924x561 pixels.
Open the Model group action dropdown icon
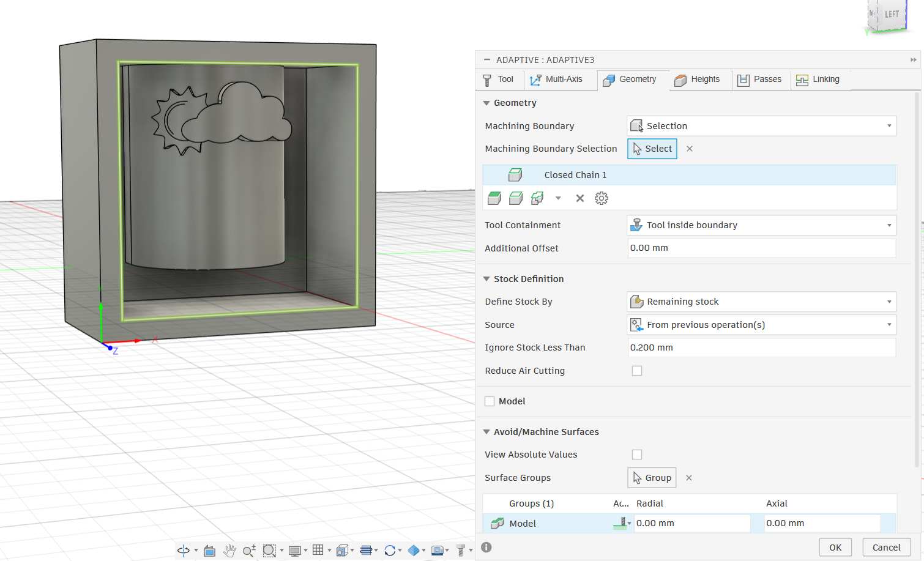pos(622,523)
